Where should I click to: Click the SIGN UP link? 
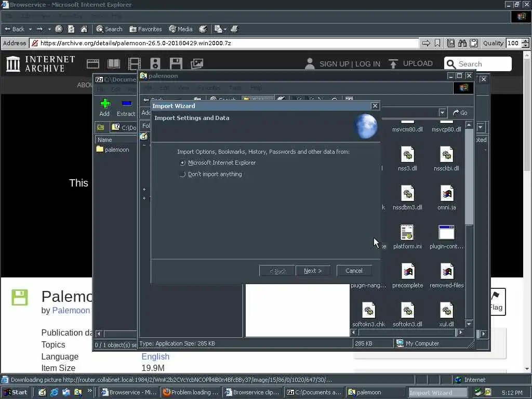(334, 64)
